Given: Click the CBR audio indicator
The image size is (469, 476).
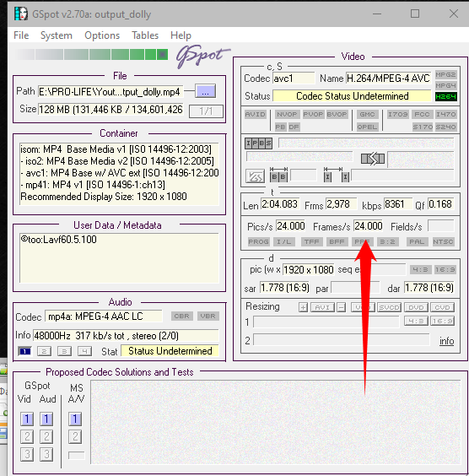Looking at the screenshot, I should (181, 316).
